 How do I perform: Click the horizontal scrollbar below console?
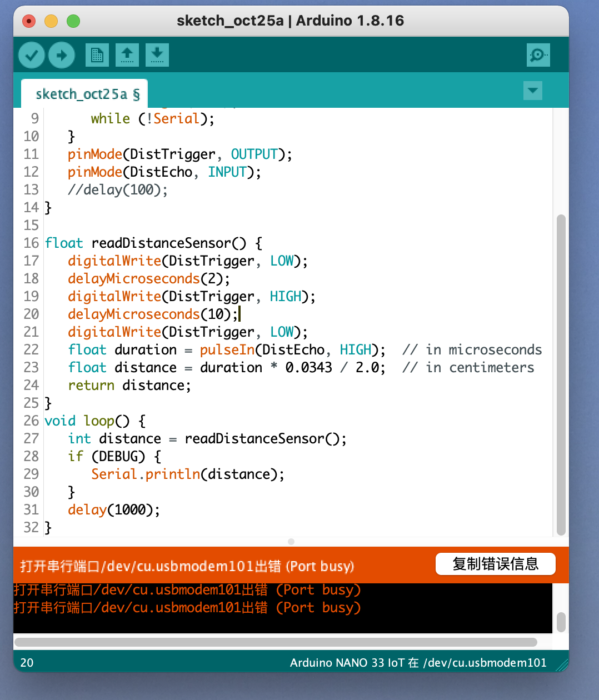[x=276, y=642]
